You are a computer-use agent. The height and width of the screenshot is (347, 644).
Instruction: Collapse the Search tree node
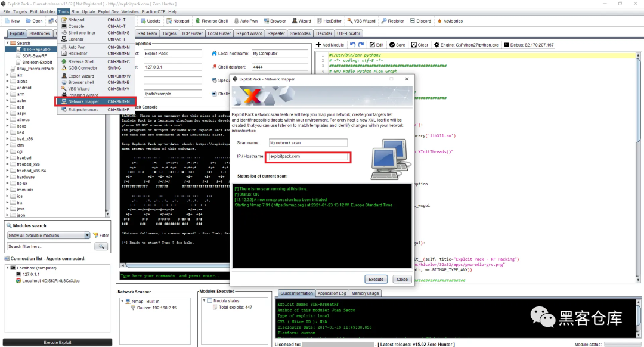click(7, 43)
